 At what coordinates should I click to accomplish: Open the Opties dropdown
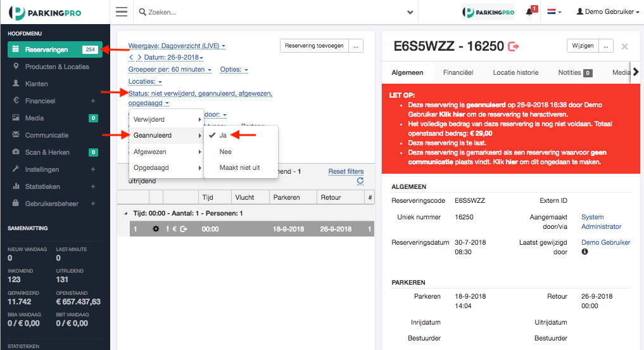pos(234,70)
